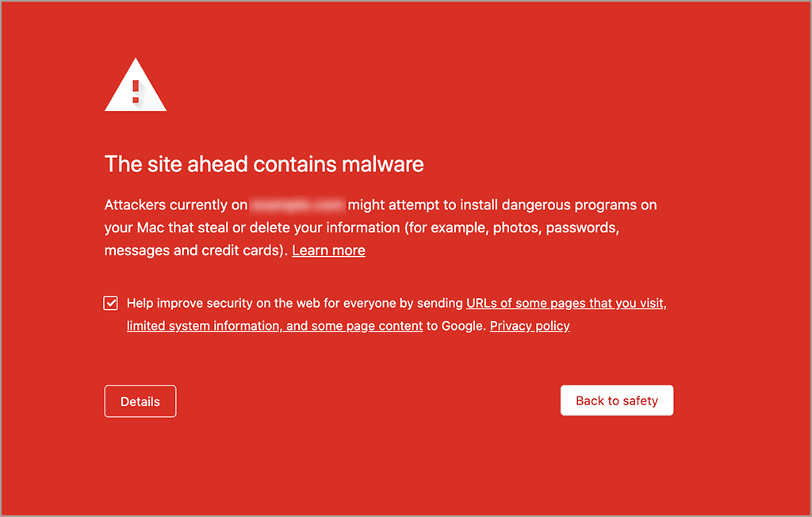The width and height of the screenshot is (812, 517).
Task: Open the Learn more link
Action: coord(328,251)
